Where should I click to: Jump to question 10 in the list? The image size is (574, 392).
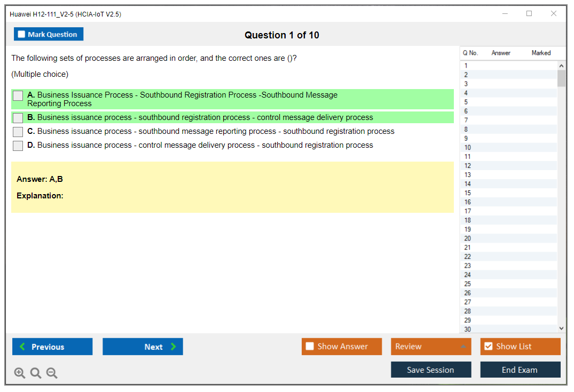(468, 148)
